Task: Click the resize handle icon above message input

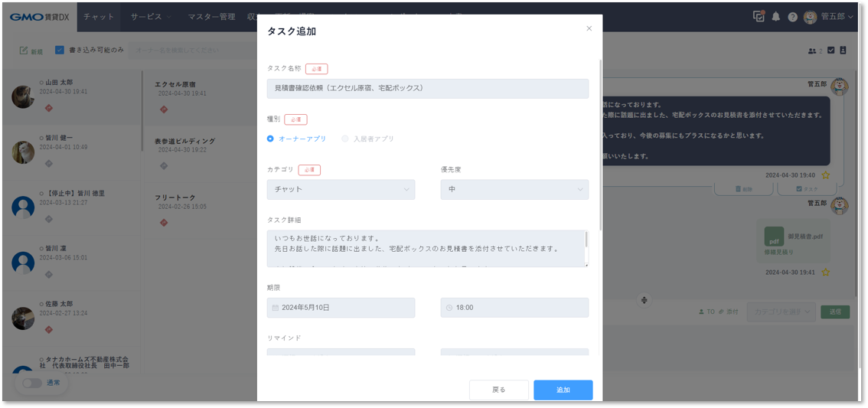Action: tap(645, 300)
